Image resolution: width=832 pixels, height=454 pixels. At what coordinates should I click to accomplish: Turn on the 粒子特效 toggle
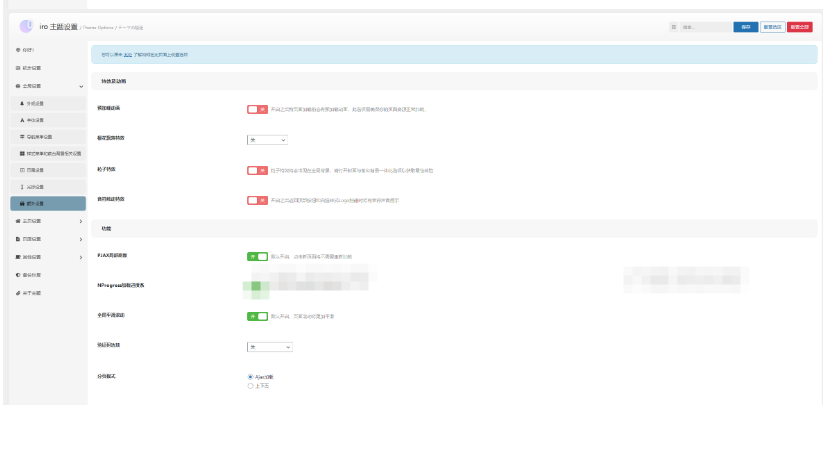pyautogui.click(x=257, y=170)
